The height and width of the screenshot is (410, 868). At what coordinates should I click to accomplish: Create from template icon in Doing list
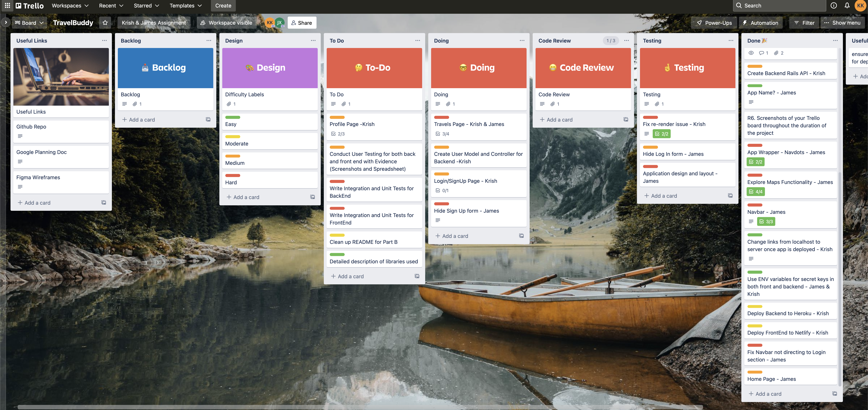pyautogui.click(x=521, y=236)
